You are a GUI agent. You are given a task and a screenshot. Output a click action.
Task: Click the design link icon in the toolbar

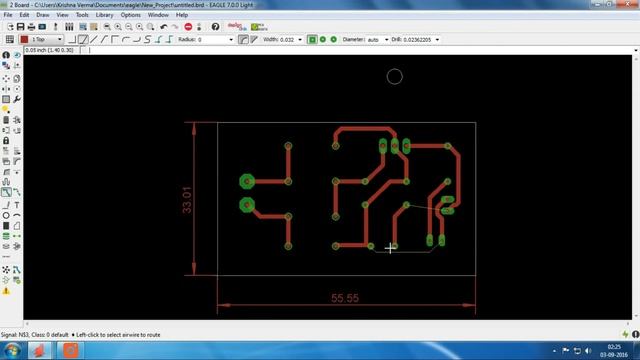[237, 27]
